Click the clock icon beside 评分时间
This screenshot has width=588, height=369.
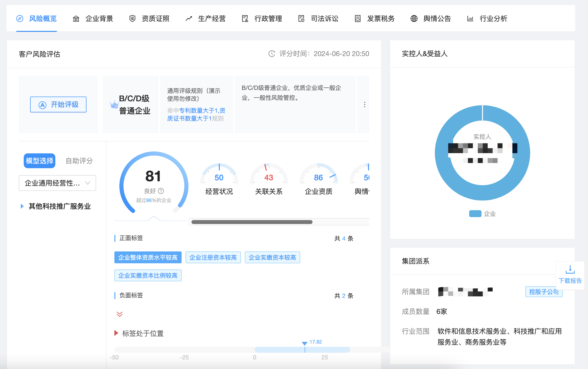click(x=272, y=54)
